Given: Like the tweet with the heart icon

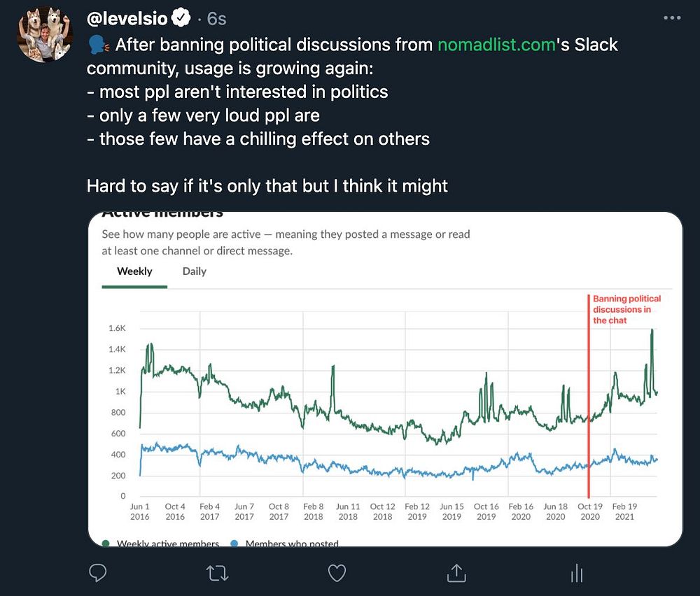Looking at the screenshot, I should point(337,574).
